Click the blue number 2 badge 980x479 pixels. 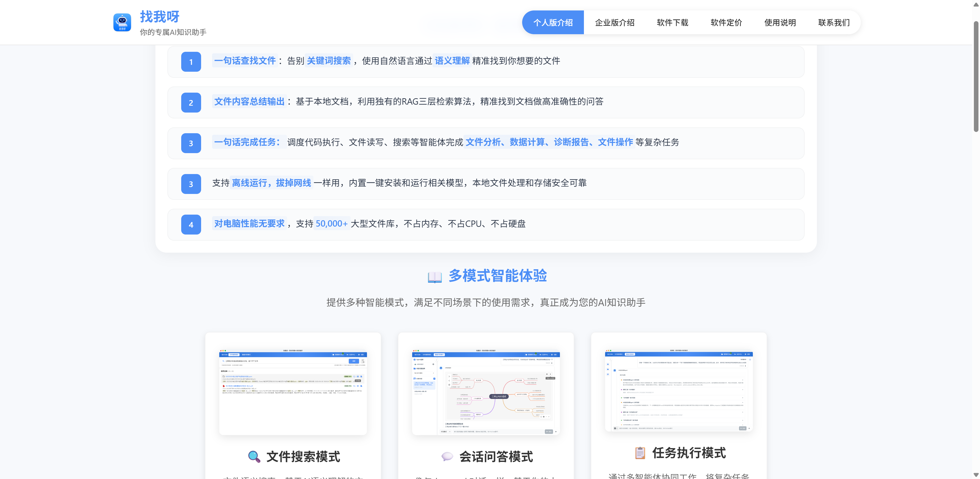(x=191, y=102)
